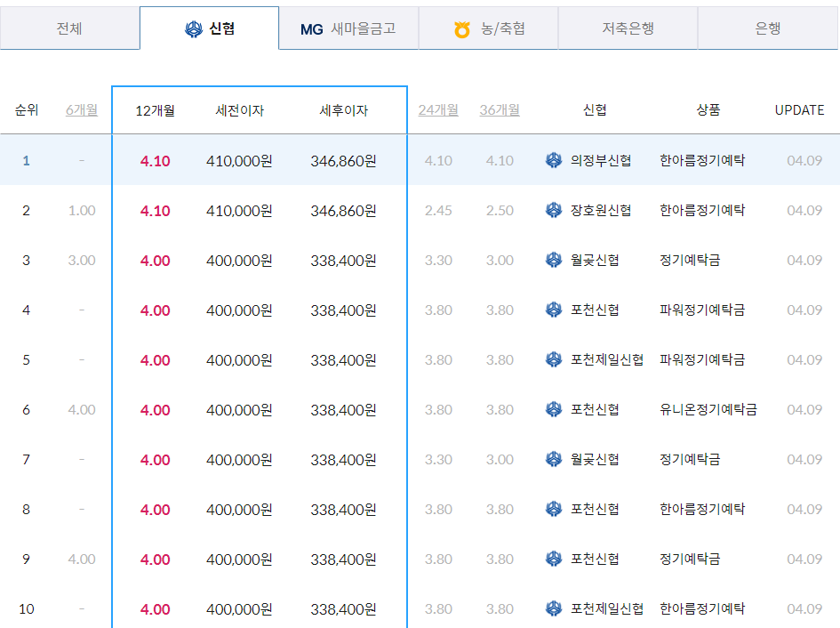Select the 은행 tab

768,28
